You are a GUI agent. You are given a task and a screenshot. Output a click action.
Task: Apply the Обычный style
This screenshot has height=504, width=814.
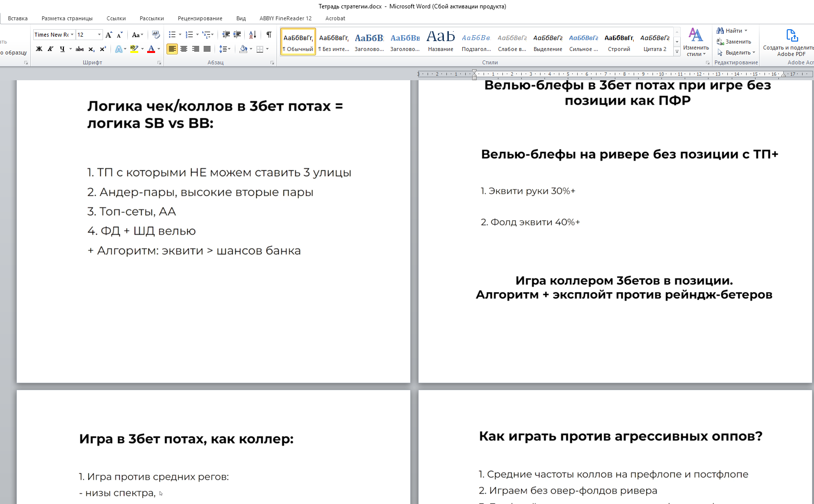click(x=298, y=42)
